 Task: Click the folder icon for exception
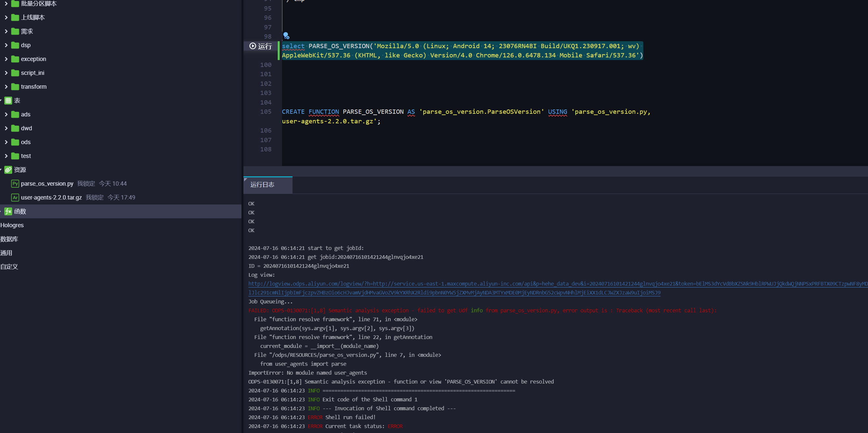15,59
